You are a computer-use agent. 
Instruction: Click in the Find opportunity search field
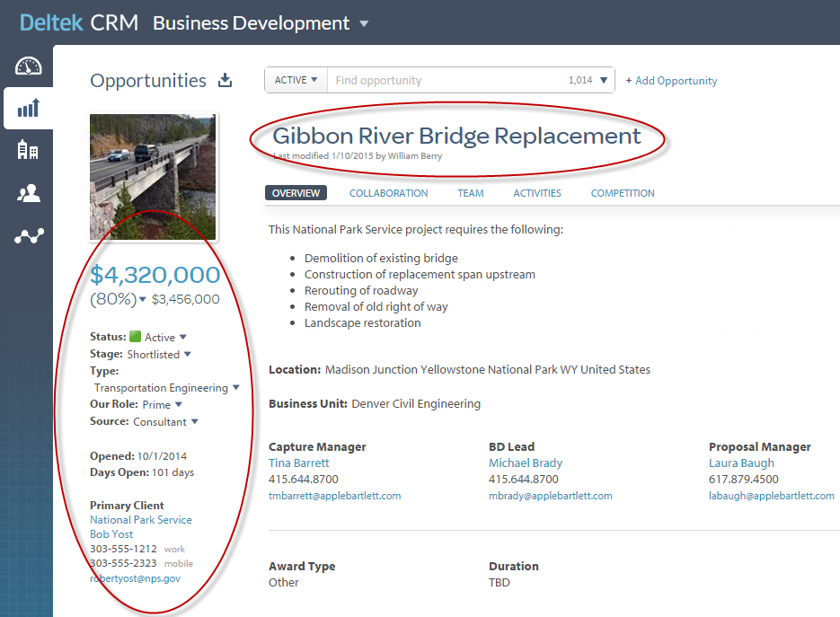[x=445, y=81]
